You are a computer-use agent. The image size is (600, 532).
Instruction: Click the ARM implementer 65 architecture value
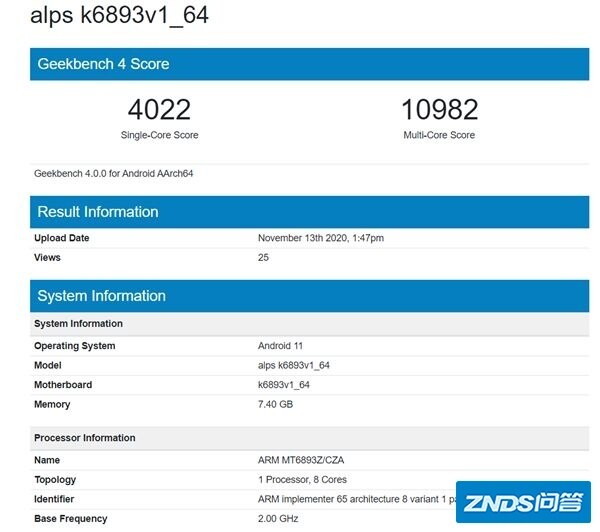click(357, 499)
